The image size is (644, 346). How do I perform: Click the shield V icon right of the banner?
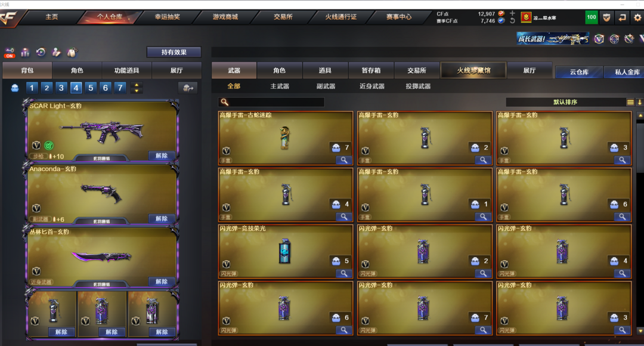point(599,39)
